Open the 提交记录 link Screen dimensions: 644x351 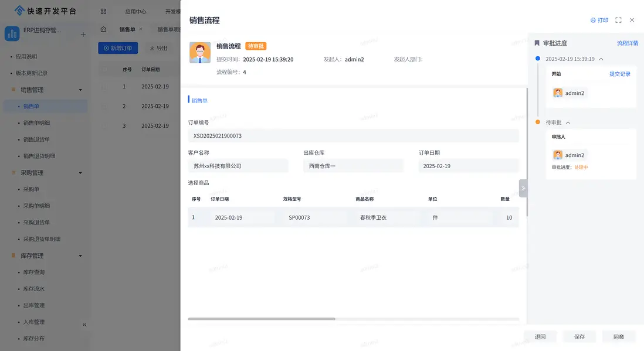[620, 74]
